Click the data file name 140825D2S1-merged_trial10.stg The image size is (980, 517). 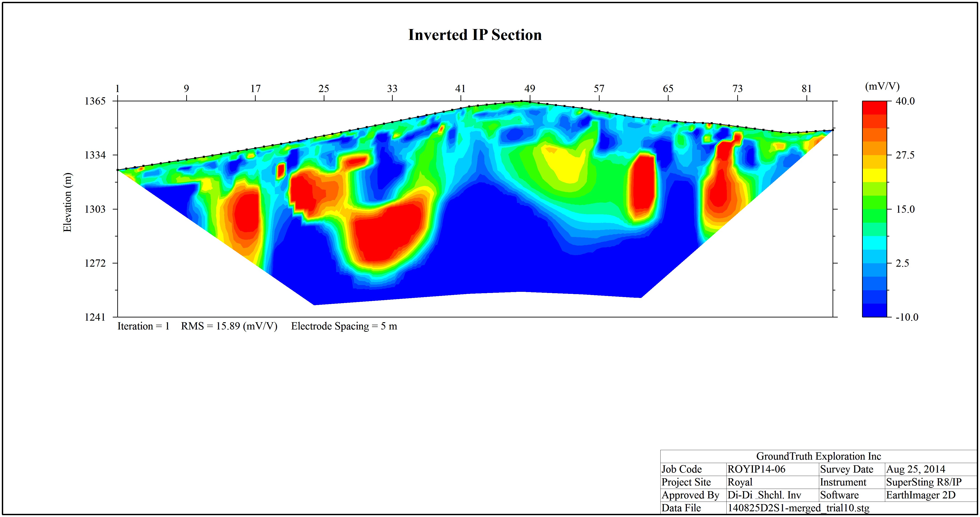point(798,508)
